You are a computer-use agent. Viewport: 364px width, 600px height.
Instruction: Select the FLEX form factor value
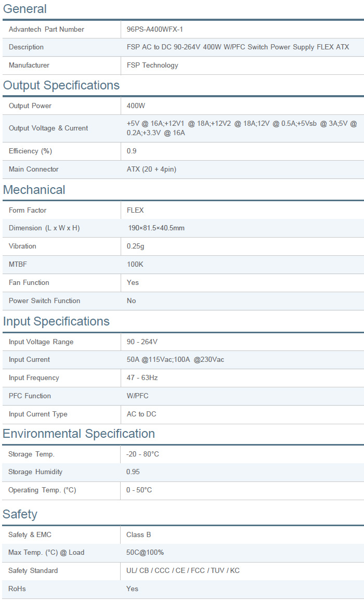(135, 211)
